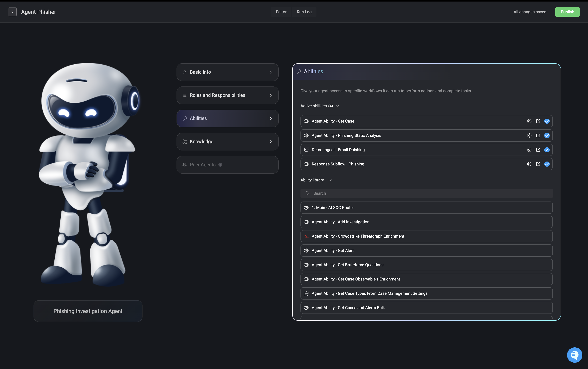Switch to the Run Log tab
The width and height of the screenshot is (588, 369).
(x=304, y=12)
